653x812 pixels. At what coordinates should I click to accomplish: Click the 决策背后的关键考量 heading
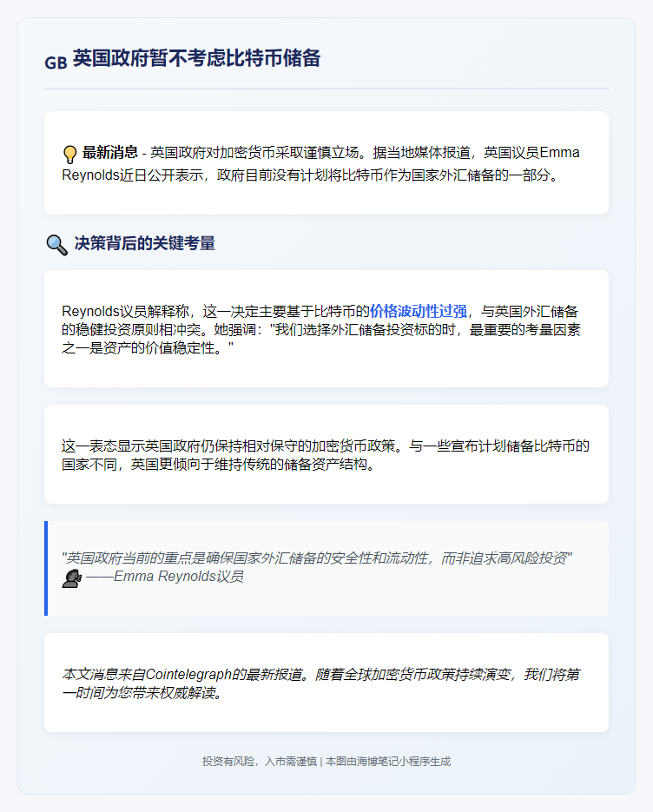click(x=144, y=244)
